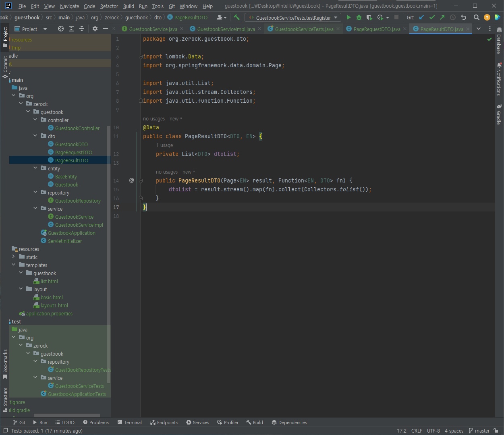Select application.properties file
The height and width of the screenshot is (435, 504).
tap(49, 313)
